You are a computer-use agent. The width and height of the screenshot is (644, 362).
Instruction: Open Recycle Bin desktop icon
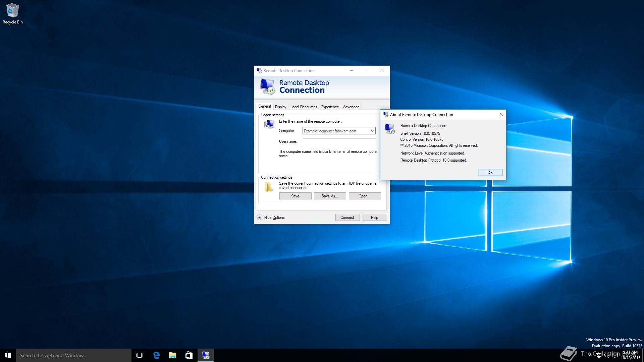coord(13,14)
